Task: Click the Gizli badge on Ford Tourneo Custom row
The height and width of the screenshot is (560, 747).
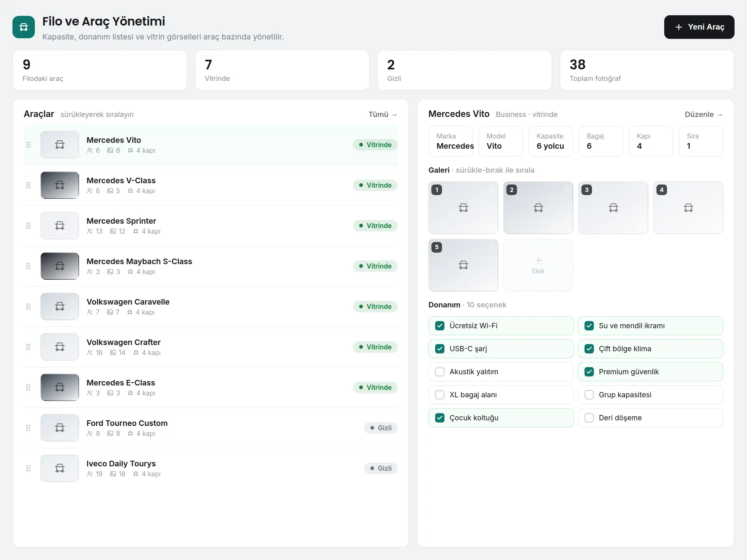Action: (x=381, y=428)
